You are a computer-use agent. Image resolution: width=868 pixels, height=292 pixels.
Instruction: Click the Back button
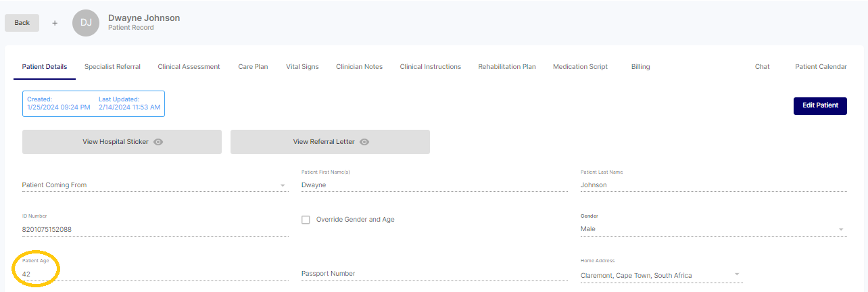tap(22, 23)
